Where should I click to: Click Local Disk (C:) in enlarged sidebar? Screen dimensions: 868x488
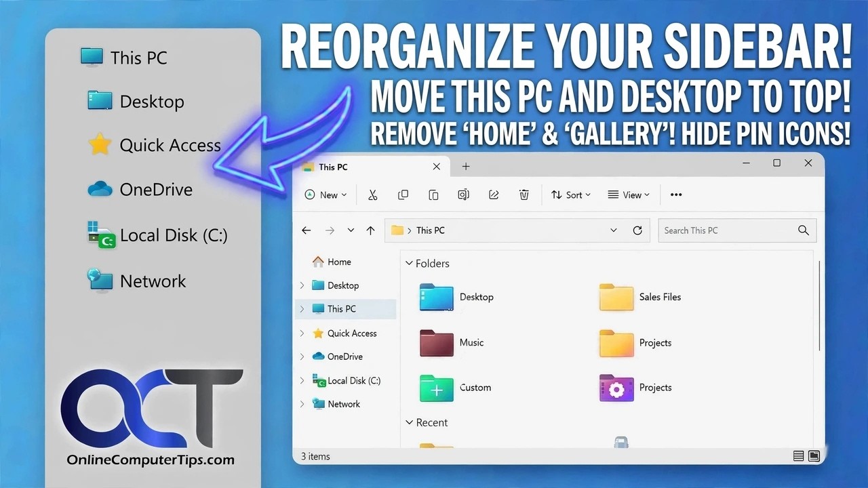(x=157, y=235)
